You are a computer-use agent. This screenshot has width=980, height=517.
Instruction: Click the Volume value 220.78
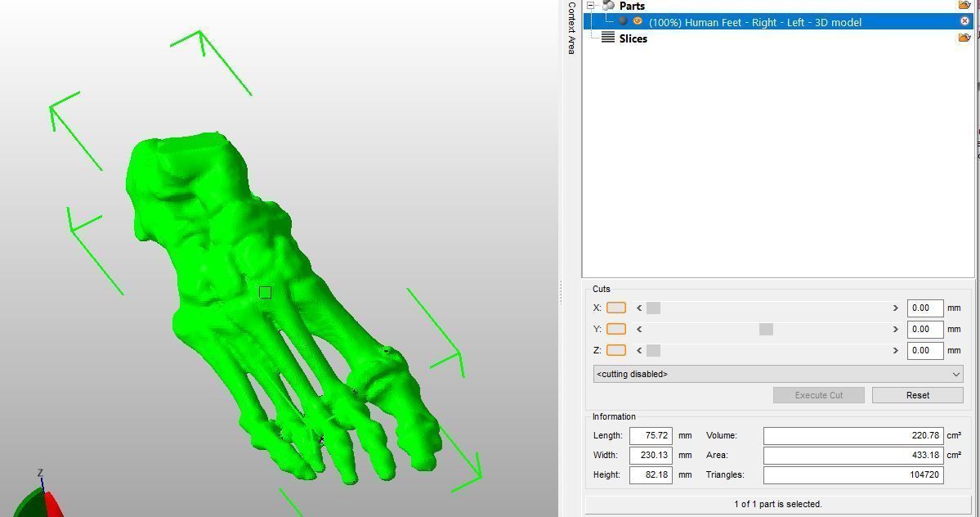click(853, 435)
